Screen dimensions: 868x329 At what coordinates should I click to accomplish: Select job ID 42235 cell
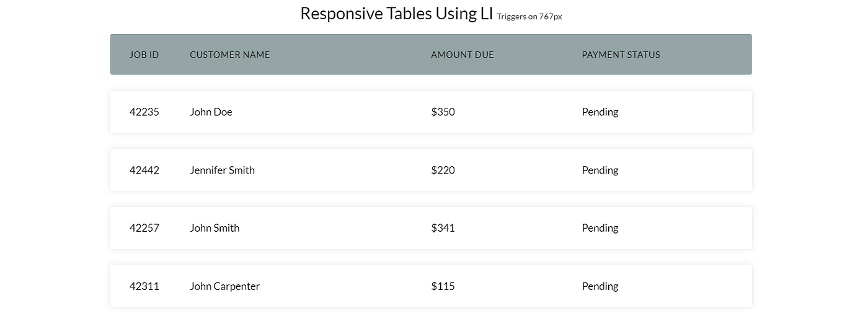144,112
